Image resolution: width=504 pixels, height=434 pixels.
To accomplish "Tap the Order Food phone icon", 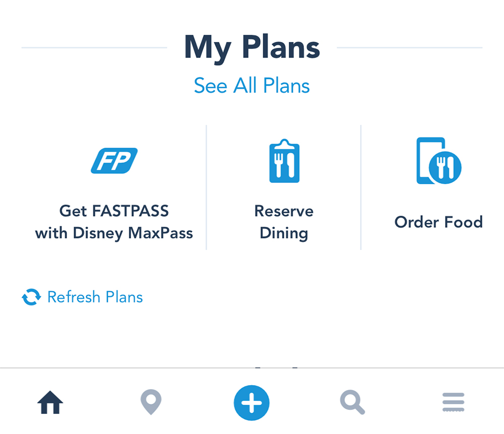I will pos(439,161).
